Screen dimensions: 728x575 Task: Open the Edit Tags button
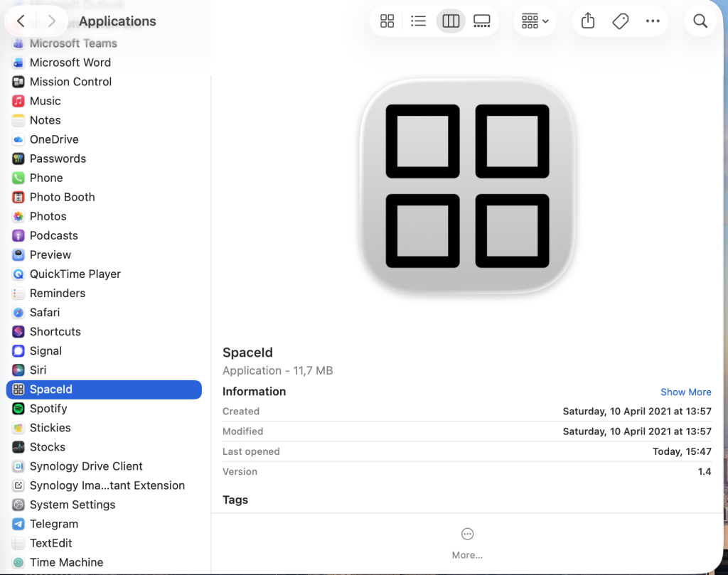click(621, 21)
